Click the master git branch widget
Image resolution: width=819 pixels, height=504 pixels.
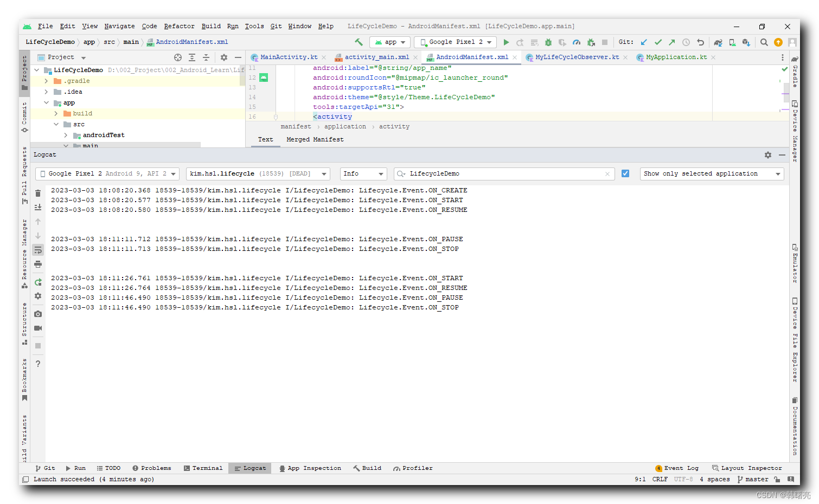(x=753, y=479)
